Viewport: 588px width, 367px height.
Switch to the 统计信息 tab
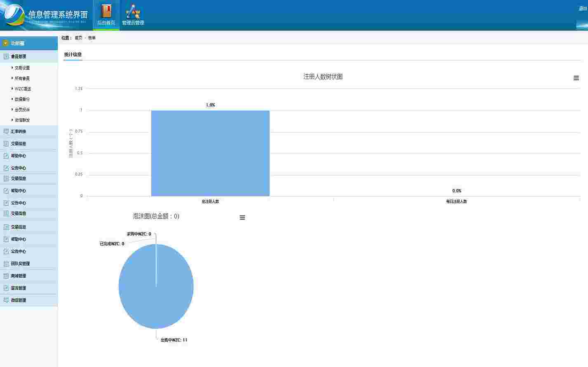click(73, 54)
